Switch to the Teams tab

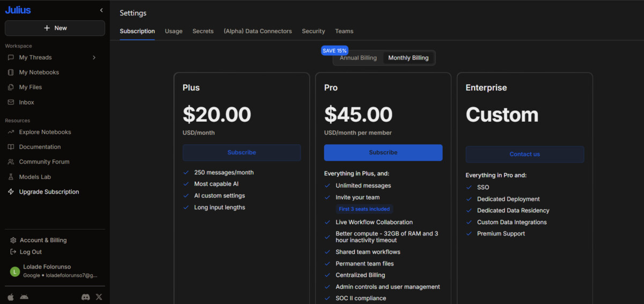tap(344, 31)
